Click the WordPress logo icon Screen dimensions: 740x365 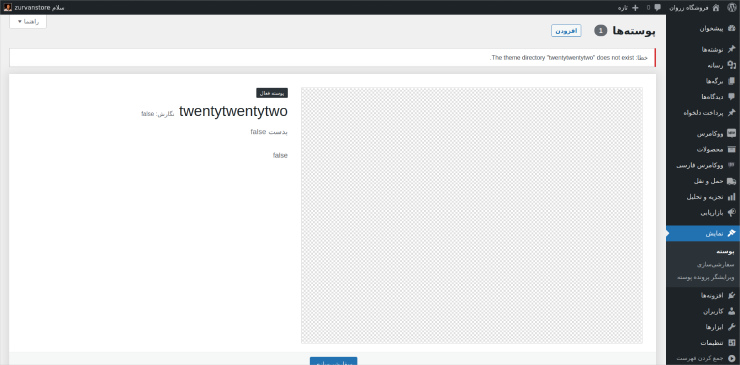point(732,7)
